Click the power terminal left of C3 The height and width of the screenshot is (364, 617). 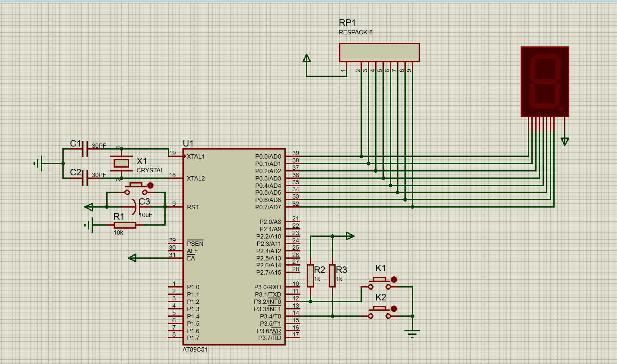[x=89, y=207]
